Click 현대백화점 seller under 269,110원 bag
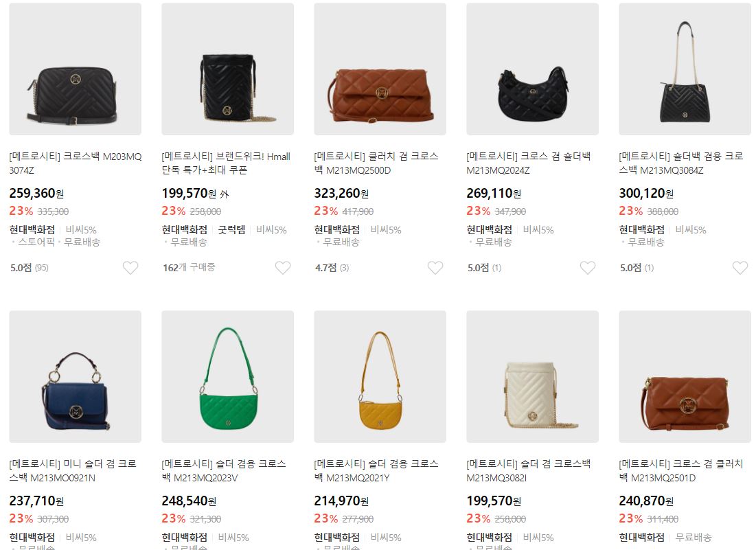The width and height of the screenshot is (756, 550). coord(489,230)
